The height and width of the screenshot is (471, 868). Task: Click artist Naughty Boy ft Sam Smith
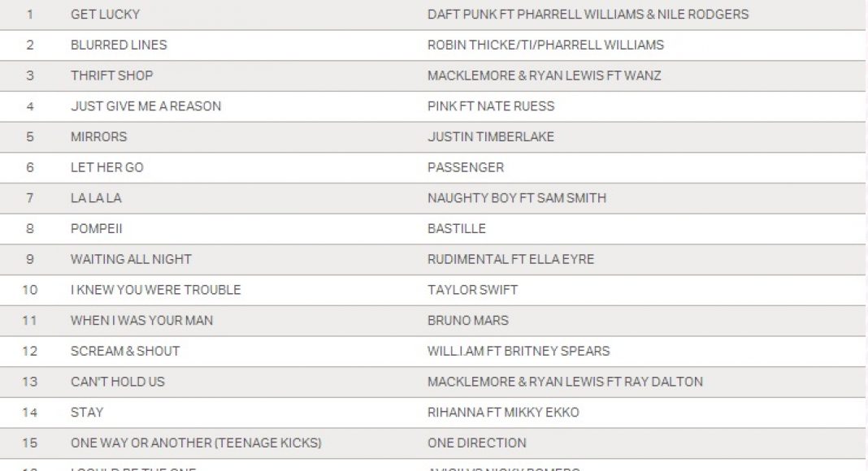(x=516, y=198)
